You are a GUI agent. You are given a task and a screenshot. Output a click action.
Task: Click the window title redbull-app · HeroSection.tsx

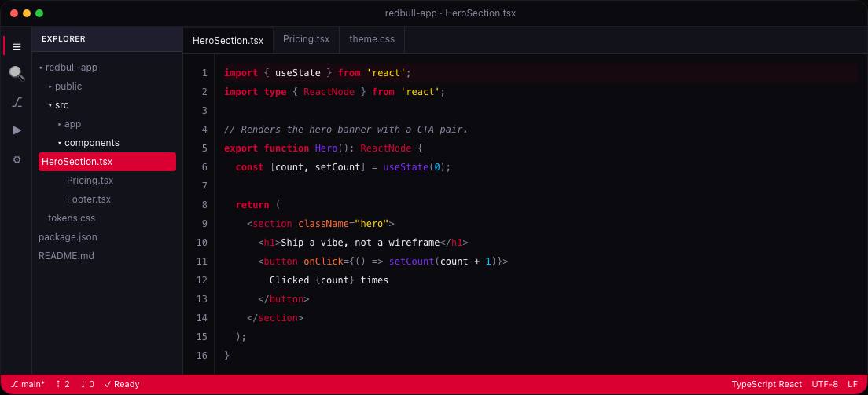pos(451,13)
